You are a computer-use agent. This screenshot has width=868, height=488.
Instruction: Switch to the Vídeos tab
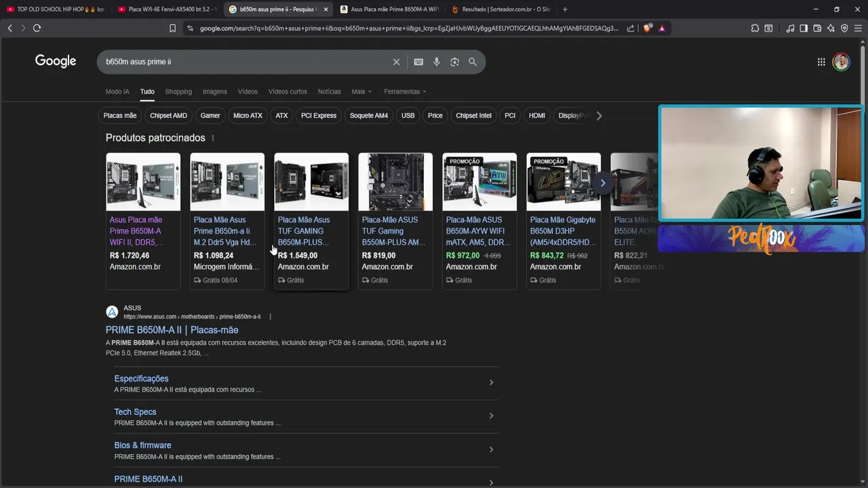tap(248, 91)
